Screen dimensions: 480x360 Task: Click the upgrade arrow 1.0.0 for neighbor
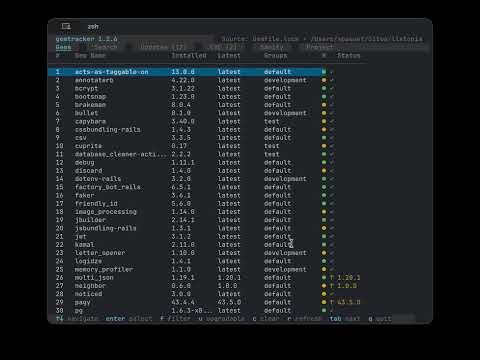pyautogui.click(x=343, y=286)
